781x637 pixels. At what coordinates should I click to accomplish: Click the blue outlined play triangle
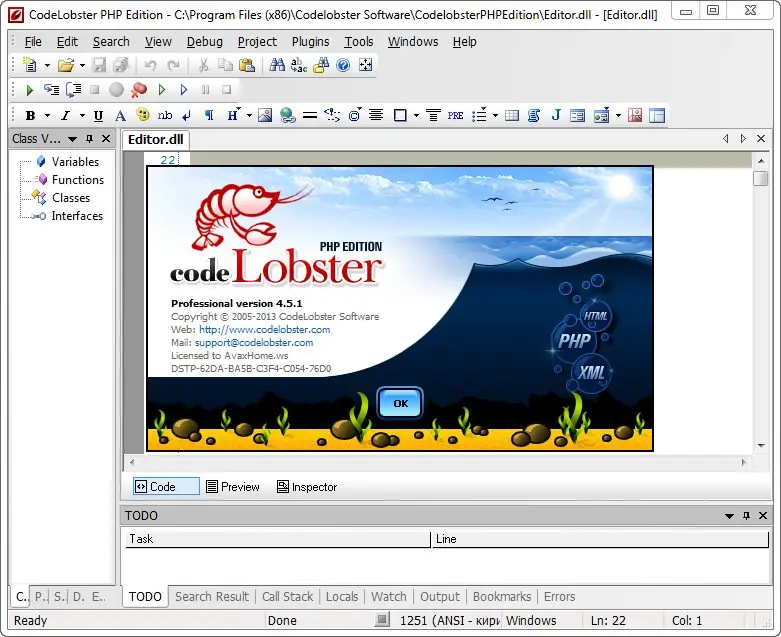(x=184, y=90)
